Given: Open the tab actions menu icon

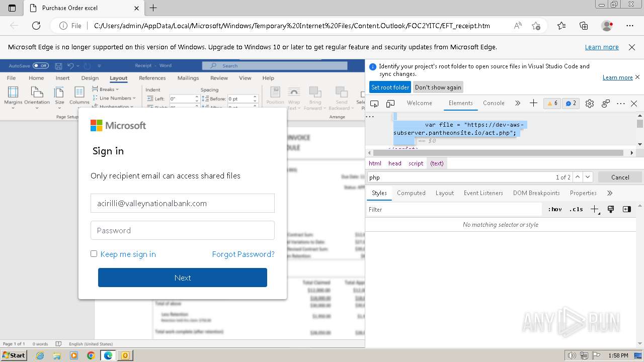Looking at the screenshot, I should [12, 8].
